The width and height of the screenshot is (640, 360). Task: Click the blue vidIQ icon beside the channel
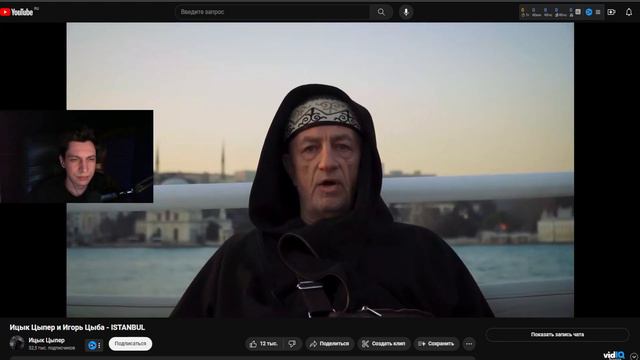click(x=92, y=345)
